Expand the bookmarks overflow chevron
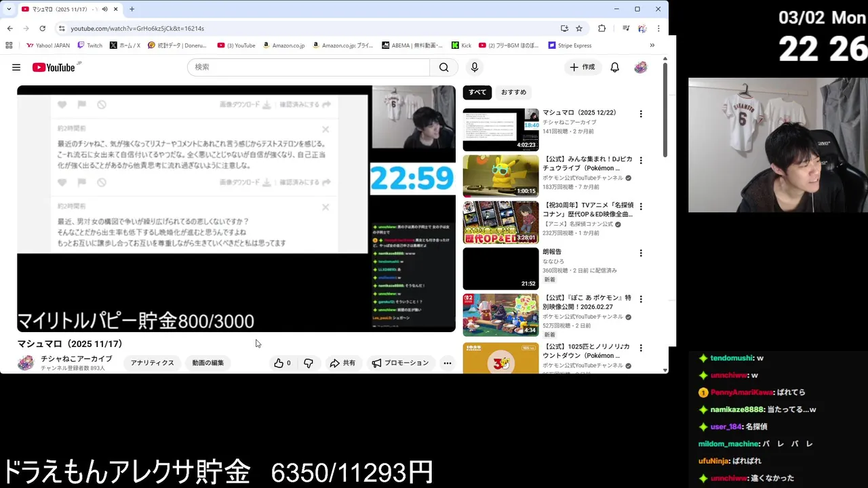868x488 pixels. pyautogui.click(x=652, y=45)
